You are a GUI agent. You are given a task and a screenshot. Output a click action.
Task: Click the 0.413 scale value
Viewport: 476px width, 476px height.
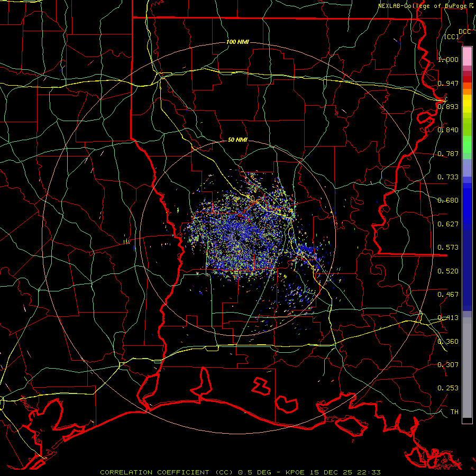pyautogui.click(x=448, y=317)
